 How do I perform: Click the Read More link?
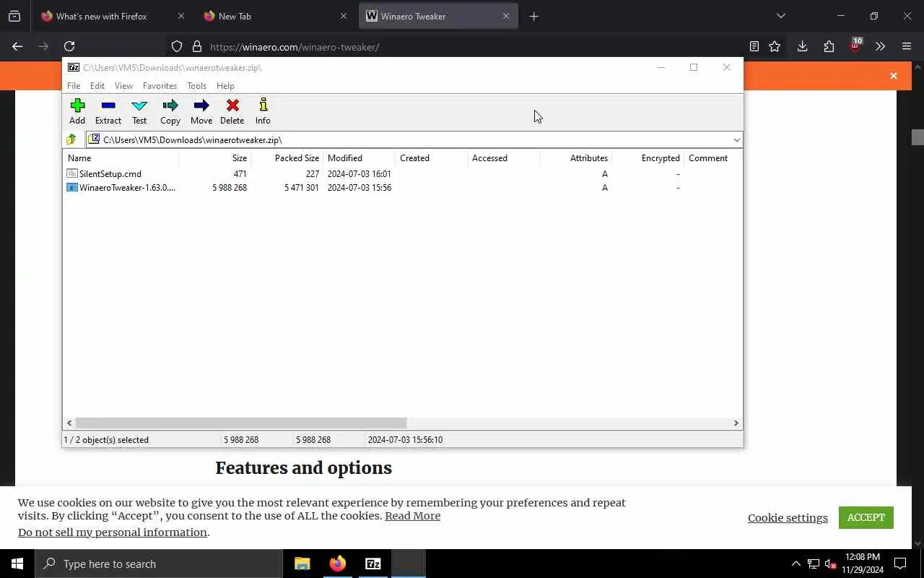point(412,516)
